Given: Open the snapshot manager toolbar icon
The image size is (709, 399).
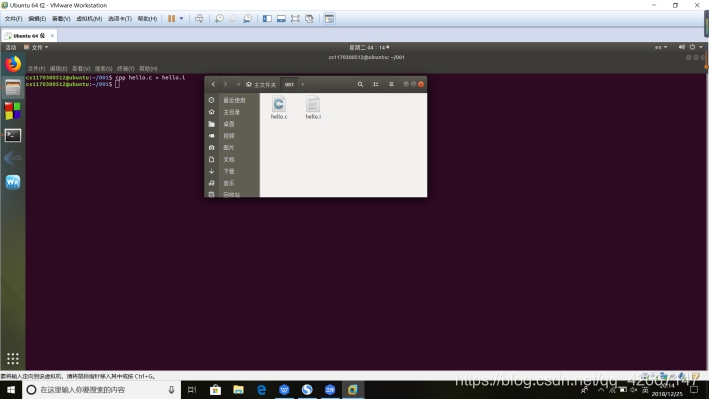Looking at the screenshot, I should click(x=247, y=19).
